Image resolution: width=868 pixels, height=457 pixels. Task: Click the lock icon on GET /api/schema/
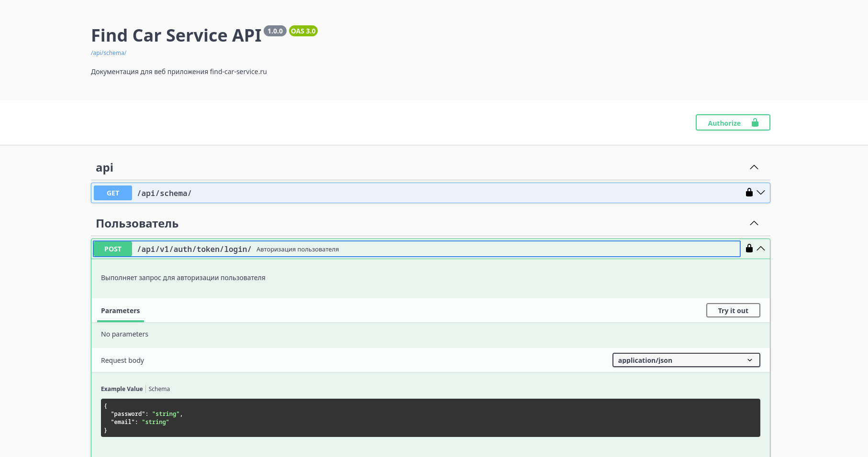click(749, 192)
